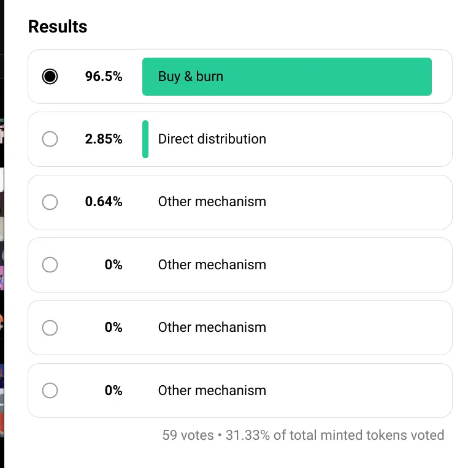
Task: Choose the first 0% Other mechanism radio button
Action: coord(50,264)
